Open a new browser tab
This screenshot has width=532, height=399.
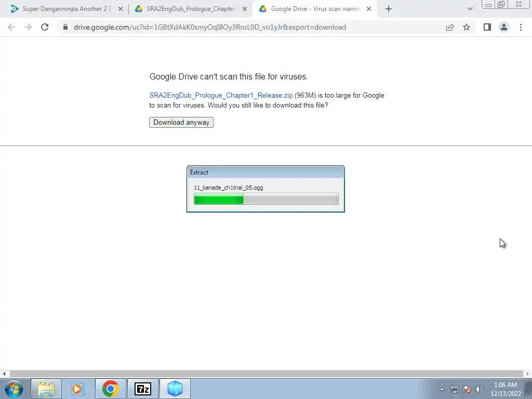click(x=389, y=9)
